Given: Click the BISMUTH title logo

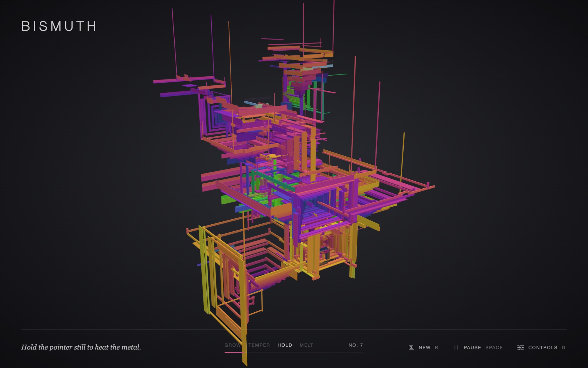Looking at the screenshot, I should (59, 26).
